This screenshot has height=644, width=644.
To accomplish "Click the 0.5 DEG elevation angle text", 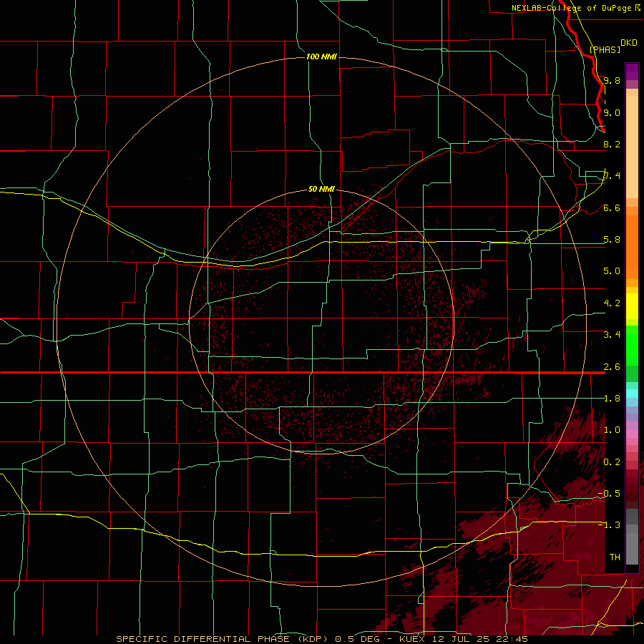I will [357, 639].
